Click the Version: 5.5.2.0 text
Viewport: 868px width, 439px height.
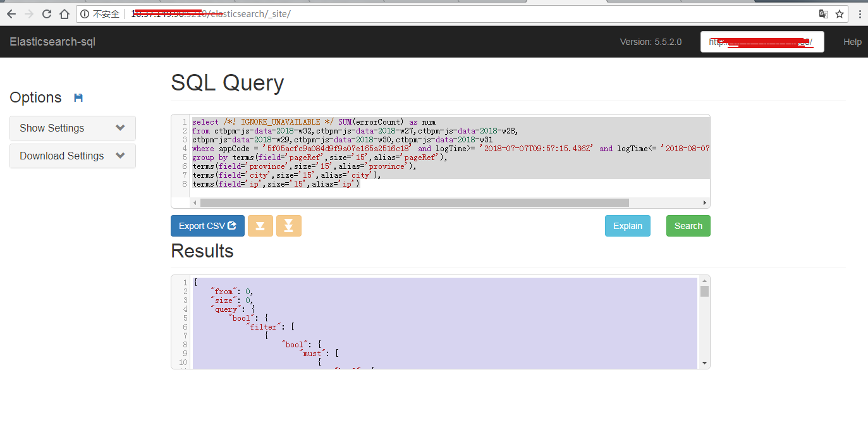coord(651,42)
